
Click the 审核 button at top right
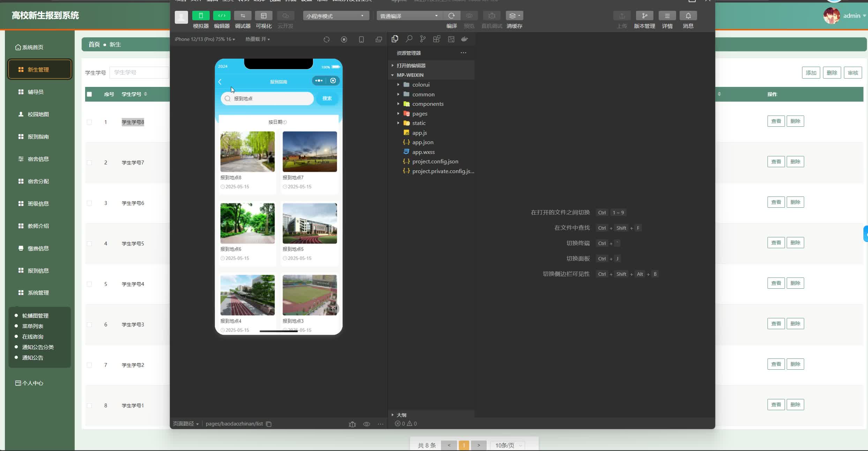(x=853, y=73)
